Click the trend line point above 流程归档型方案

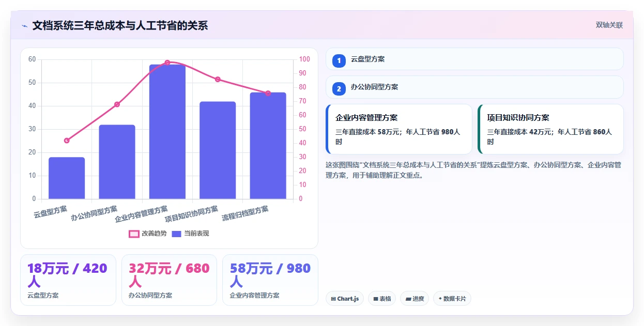tap(268, 93)
